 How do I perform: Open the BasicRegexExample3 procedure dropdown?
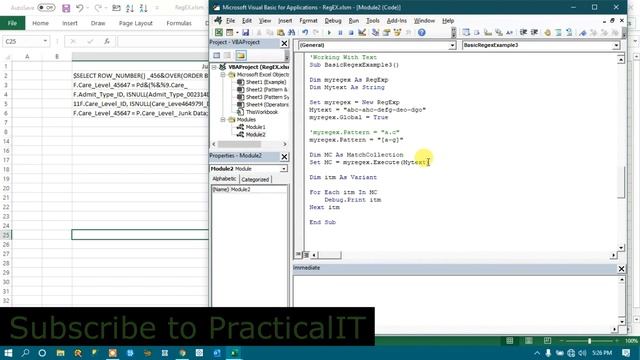pyautogui.click(x=616, y=45)
